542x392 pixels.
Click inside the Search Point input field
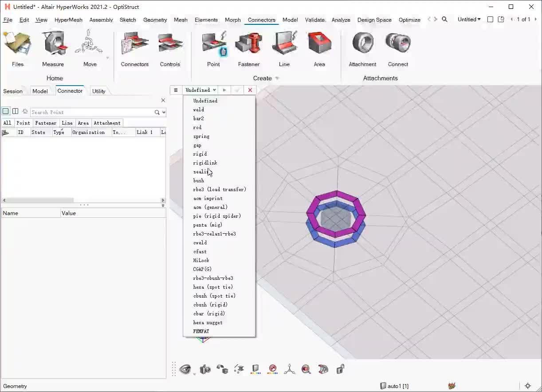[x=89, y=112]
